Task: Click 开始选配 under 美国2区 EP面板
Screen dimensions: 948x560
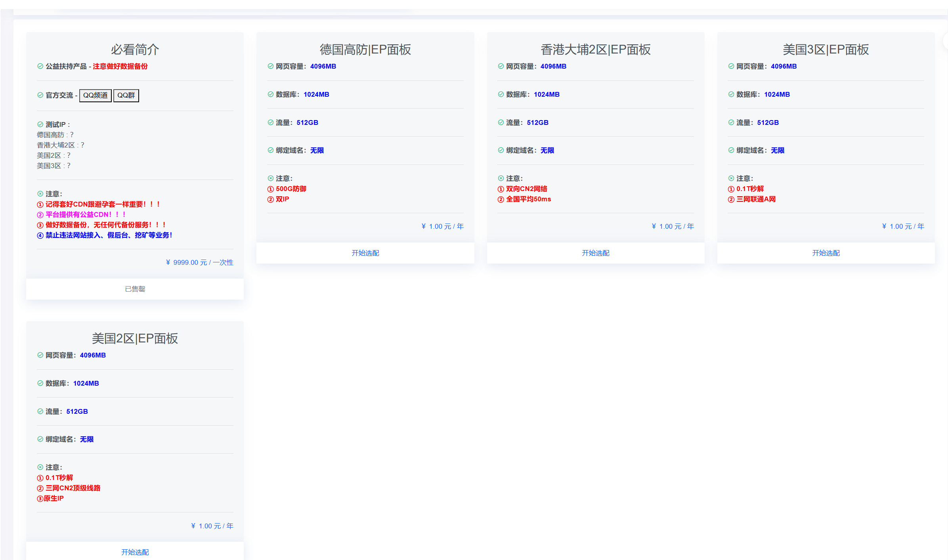Action: (x=135, y=552)
